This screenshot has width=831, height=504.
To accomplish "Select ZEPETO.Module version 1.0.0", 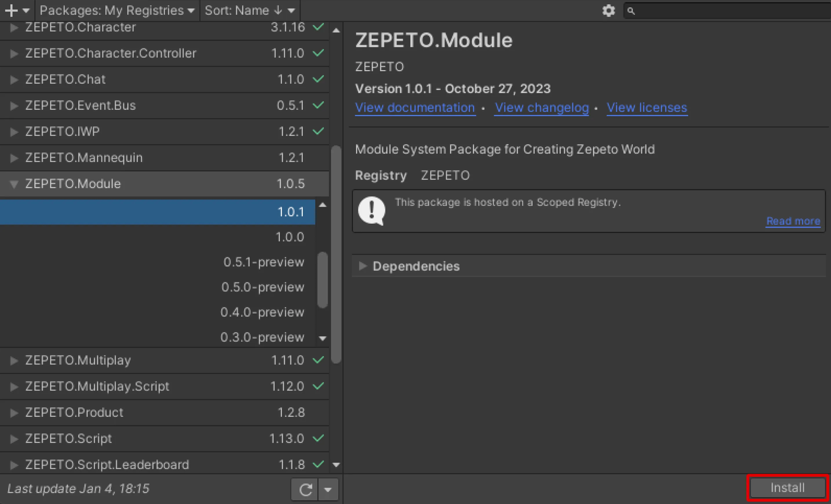I will pos(158,237).
